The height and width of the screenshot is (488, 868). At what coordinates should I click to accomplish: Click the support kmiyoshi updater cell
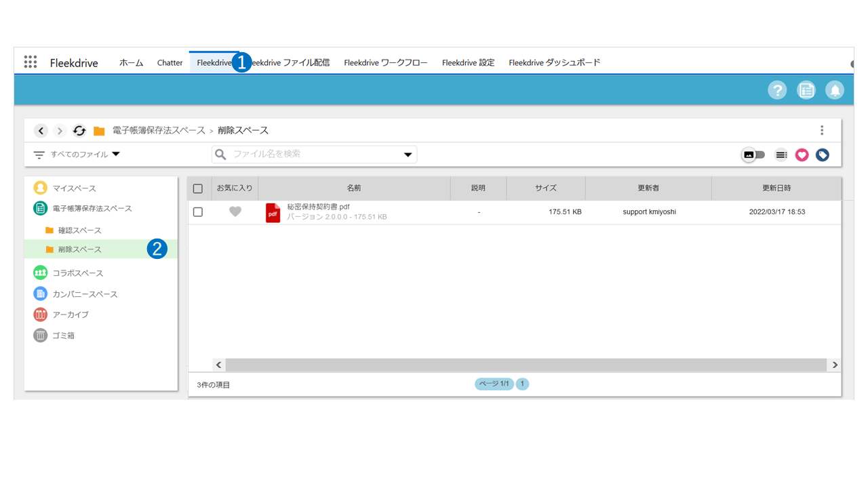[x=649, y=212]
